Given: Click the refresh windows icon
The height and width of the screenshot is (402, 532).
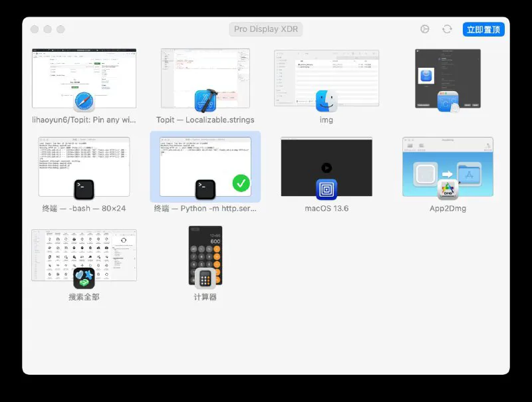Looking at the screenshot, I should tap(447, 29).
